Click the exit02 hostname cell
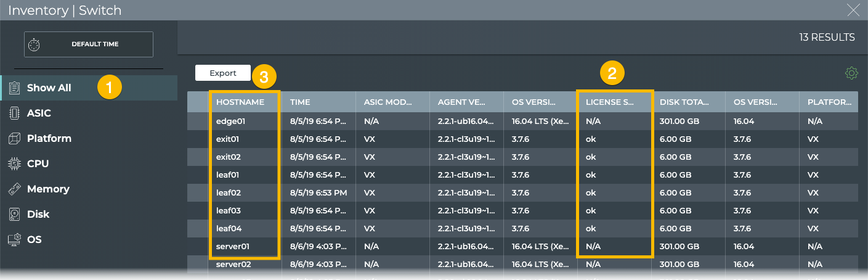 point(229,157)
